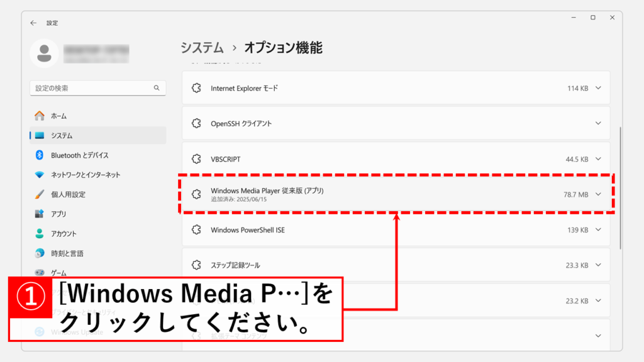Click the ホーム house icon

coord(40,116)
